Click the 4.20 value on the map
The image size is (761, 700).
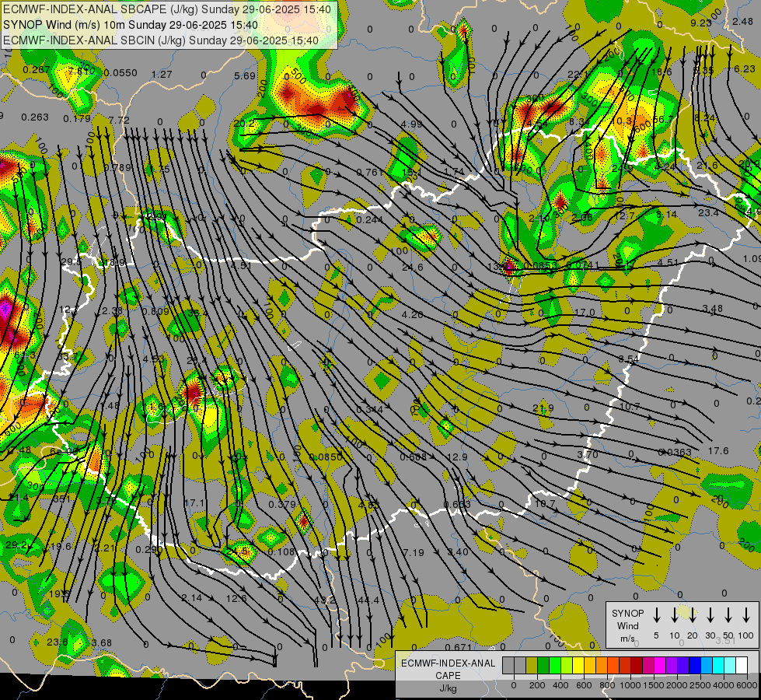pos(413,315)
